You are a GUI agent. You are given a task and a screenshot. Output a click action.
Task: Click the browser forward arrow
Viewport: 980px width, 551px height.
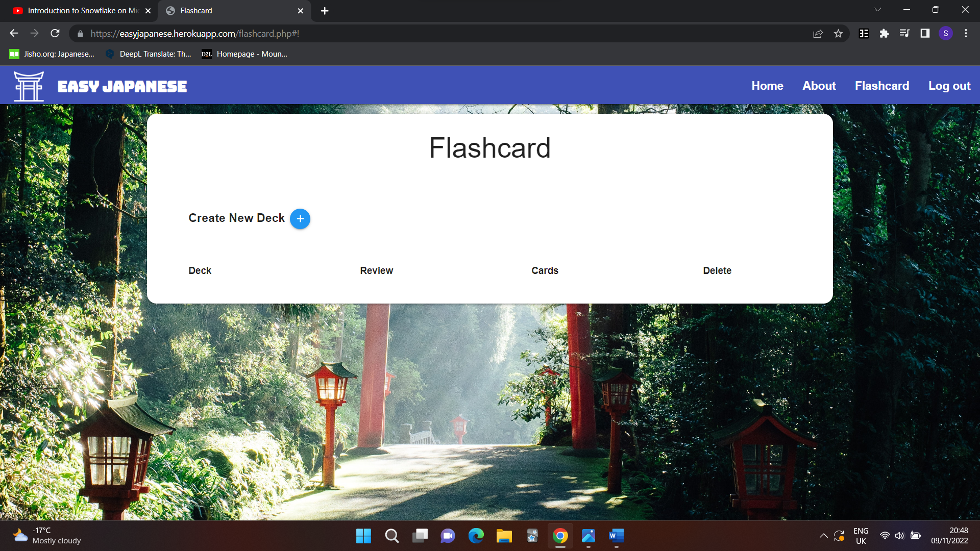(34, 33)
